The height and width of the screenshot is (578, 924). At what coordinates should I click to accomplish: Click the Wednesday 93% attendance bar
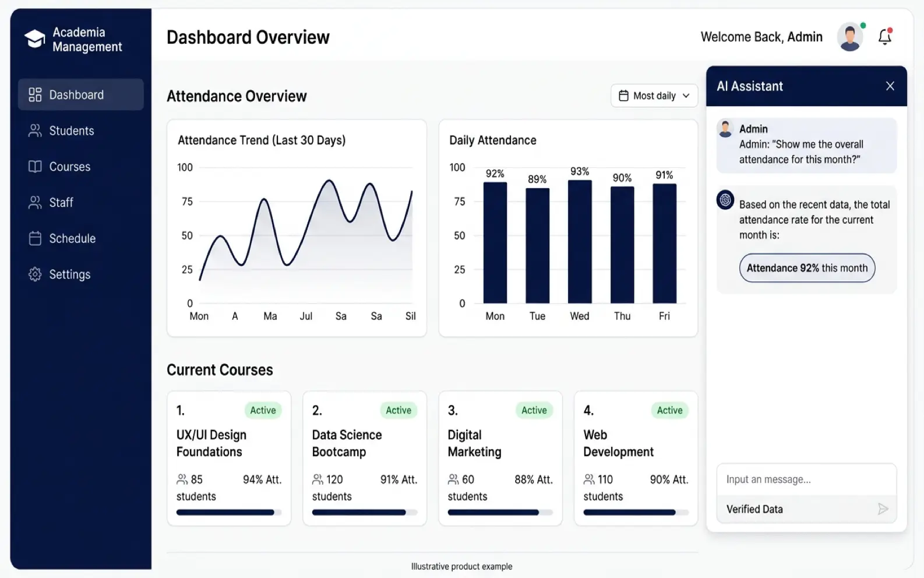point(580,242)
